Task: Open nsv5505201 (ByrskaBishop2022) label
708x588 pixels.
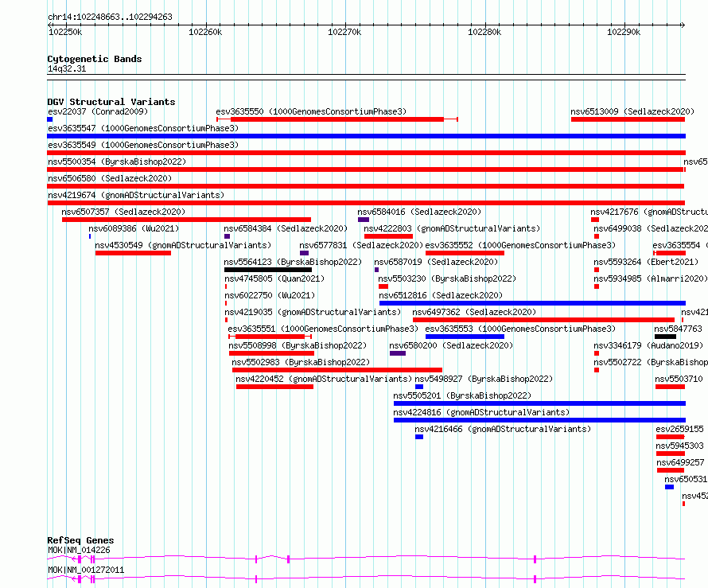Action: click(462, 395)
